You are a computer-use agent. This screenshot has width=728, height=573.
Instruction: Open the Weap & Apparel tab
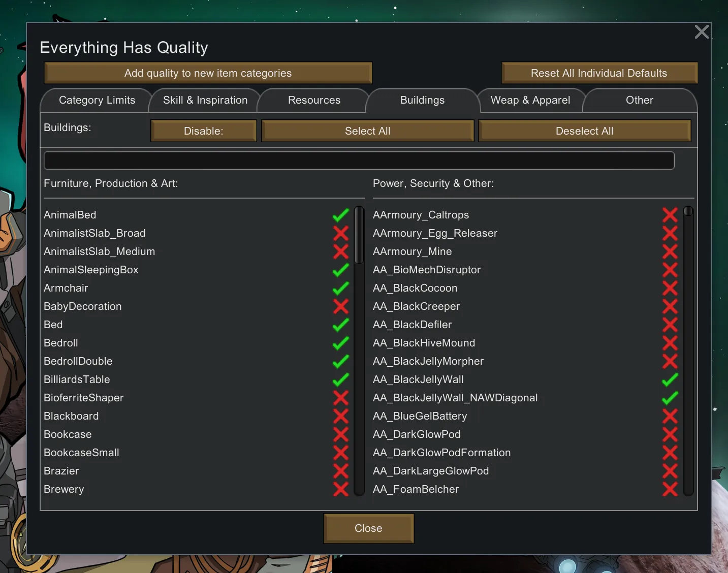tap(530, 100)
